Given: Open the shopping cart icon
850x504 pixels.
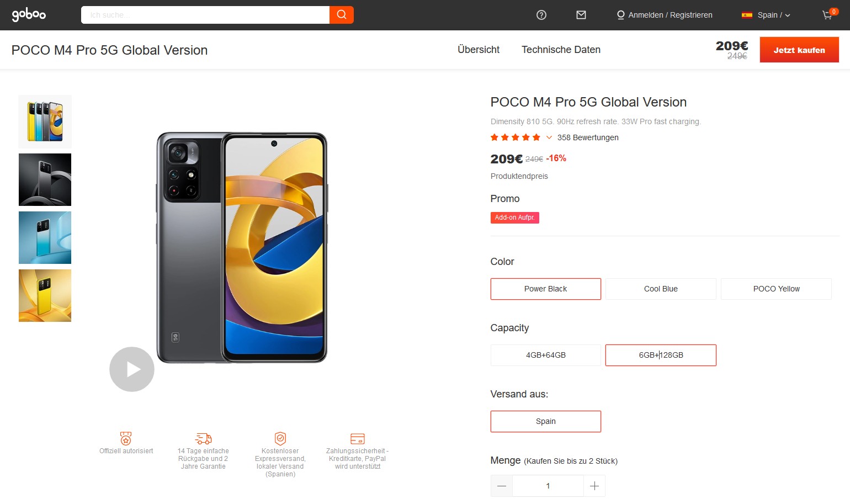Looking at the screenshot, I should click(x=827, y=15).
